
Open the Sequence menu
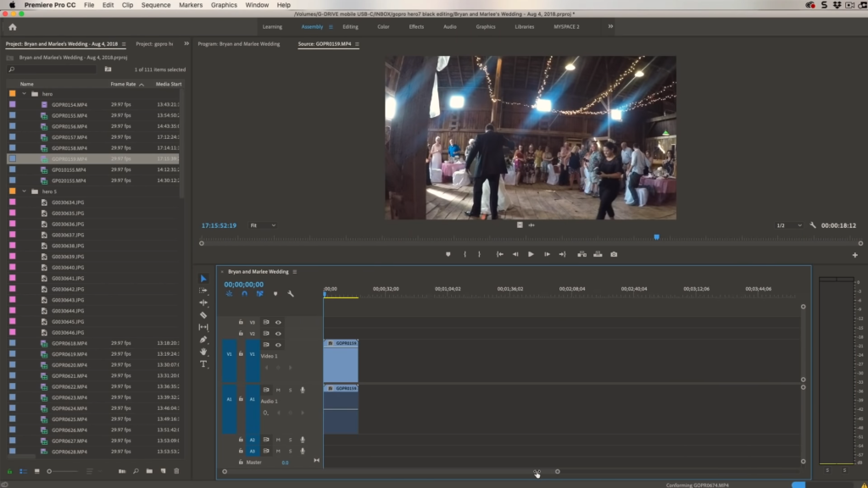pos(156,5)
